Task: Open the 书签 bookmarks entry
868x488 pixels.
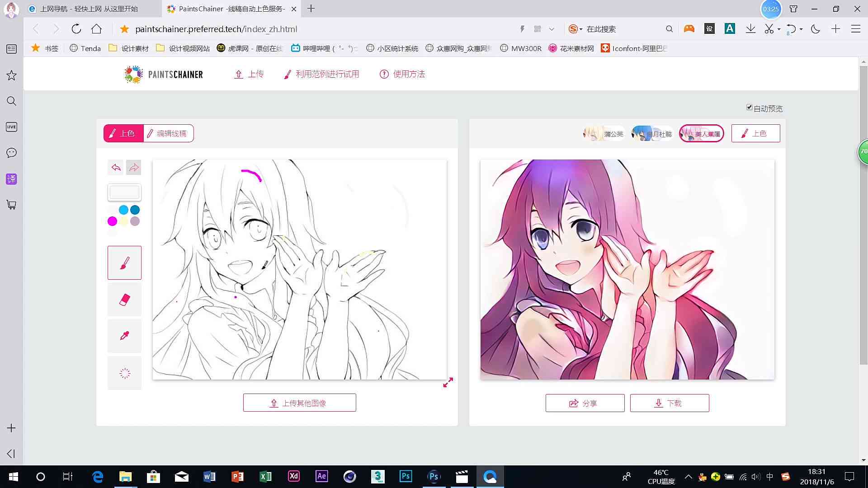Action: pos(45,48)
